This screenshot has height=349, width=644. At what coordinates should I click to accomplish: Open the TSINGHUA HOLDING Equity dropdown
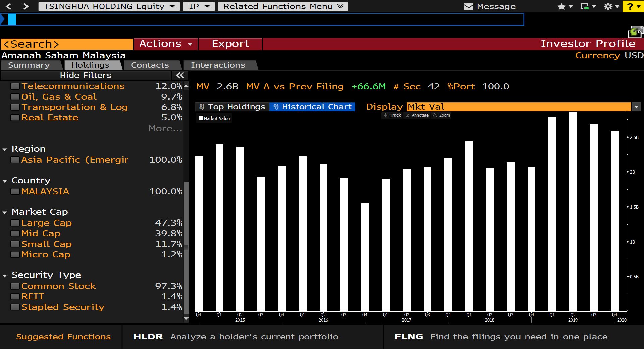click(109, 6)
